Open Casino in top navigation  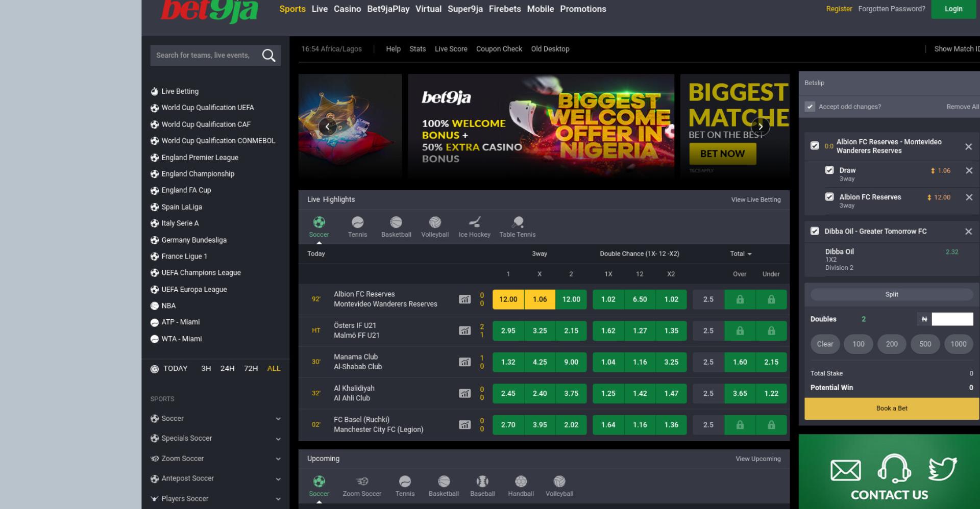pyautogui.click(x=347, y=9)
